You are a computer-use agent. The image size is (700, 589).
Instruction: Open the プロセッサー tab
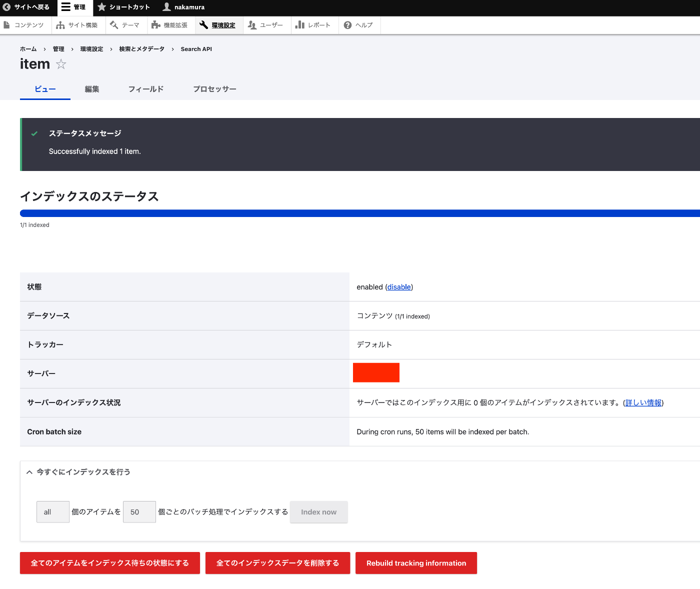214,88
